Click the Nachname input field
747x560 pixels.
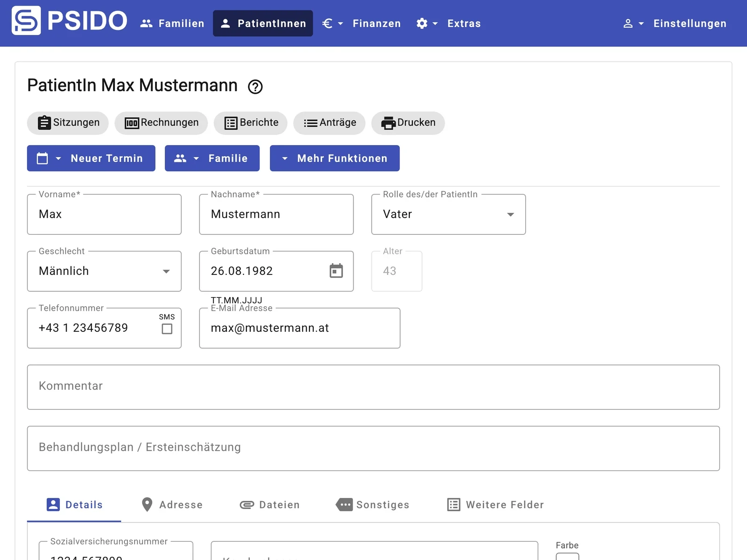(x=276, y=215)
